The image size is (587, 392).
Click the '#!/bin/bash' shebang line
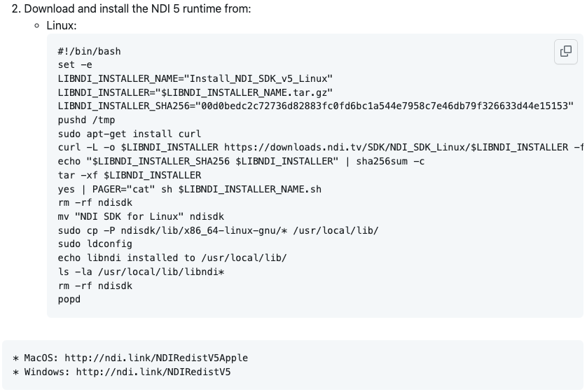click(89, 51)
